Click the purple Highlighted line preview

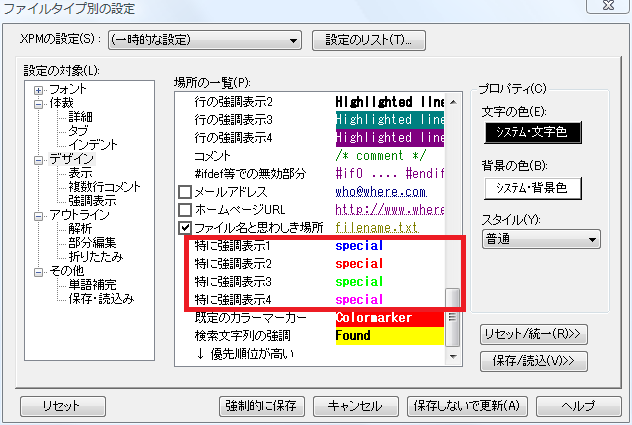[390, 138]
